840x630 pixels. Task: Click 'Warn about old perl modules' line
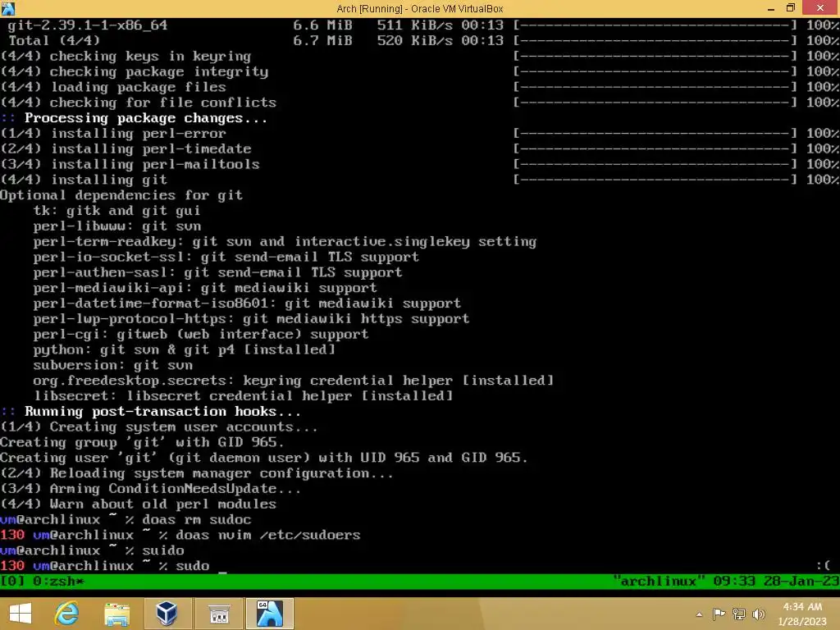click(x=138, y=504)
